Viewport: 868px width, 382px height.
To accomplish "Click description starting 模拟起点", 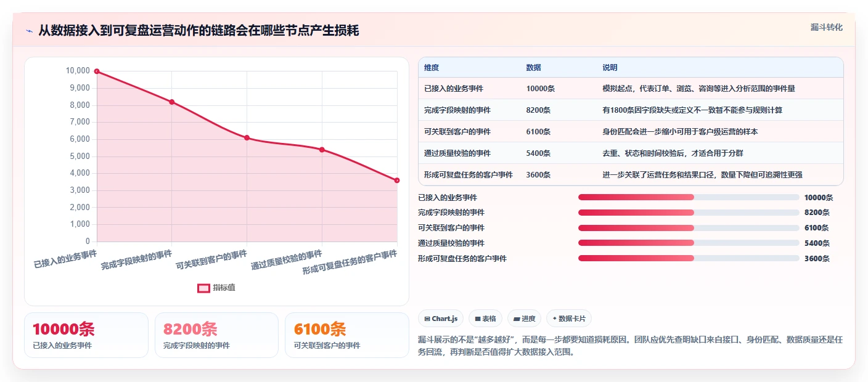I will pyautogui.click(x=698, y=89).
